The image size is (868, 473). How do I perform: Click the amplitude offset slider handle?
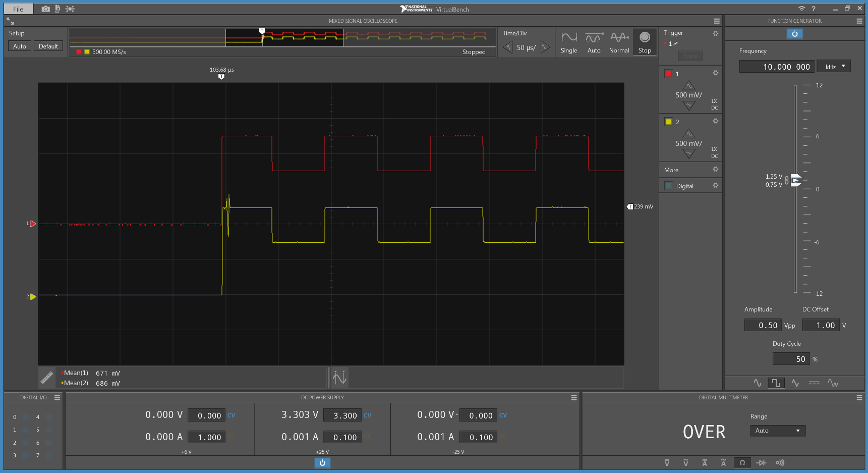click(x=796, y=180)
